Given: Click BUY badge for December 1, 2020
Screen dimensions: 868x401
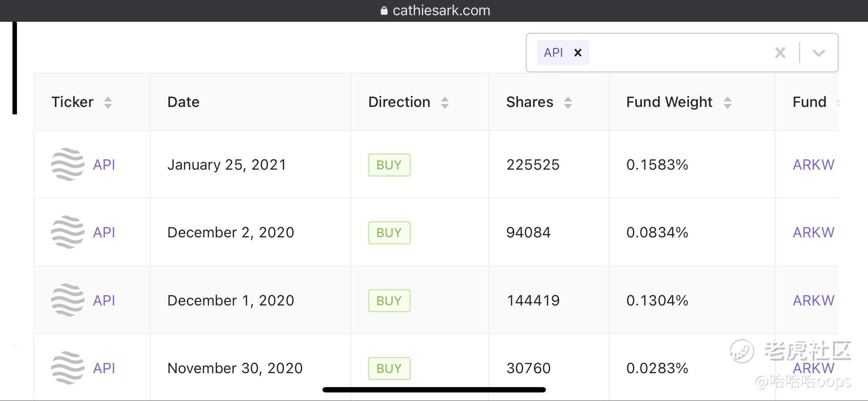Looking at the screenshot, I should click(389, 300).
